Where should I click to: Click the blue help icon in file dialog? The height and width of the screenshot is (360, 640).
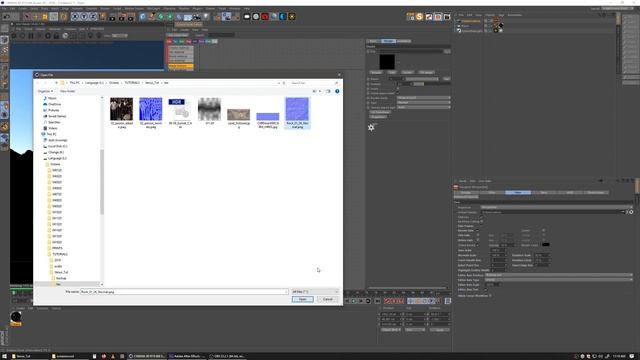(x=337, y=91)
